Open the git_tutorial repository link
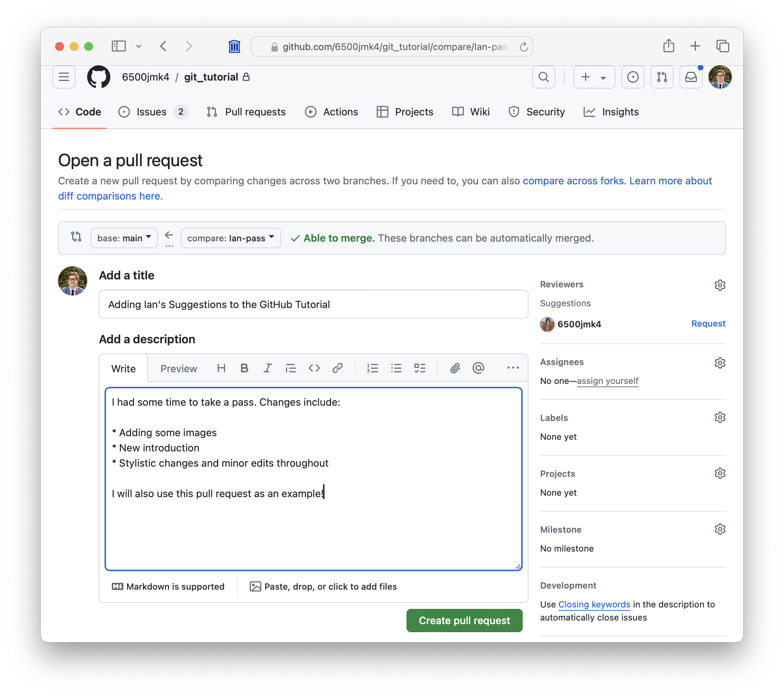The image size is (784, 696). [211, 77]
